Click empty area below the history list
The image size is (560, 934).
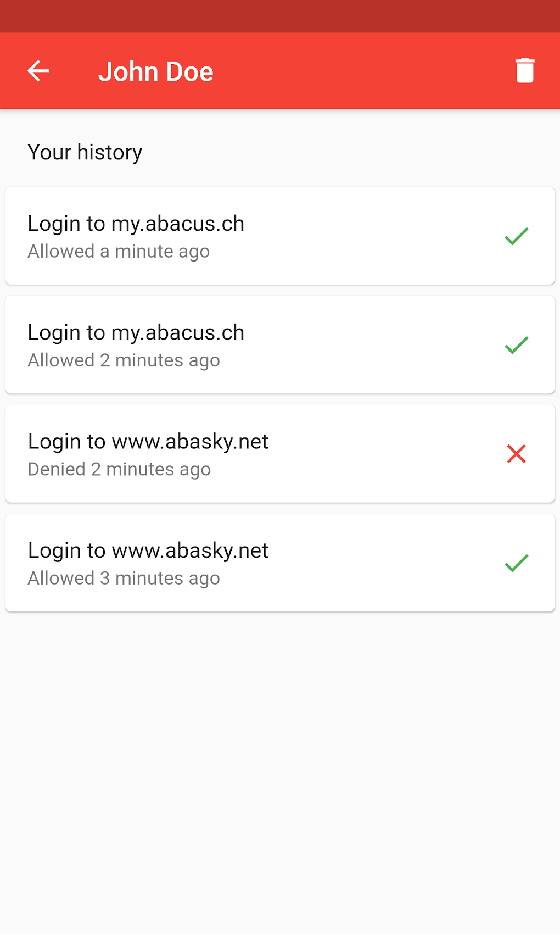(280, 769)
